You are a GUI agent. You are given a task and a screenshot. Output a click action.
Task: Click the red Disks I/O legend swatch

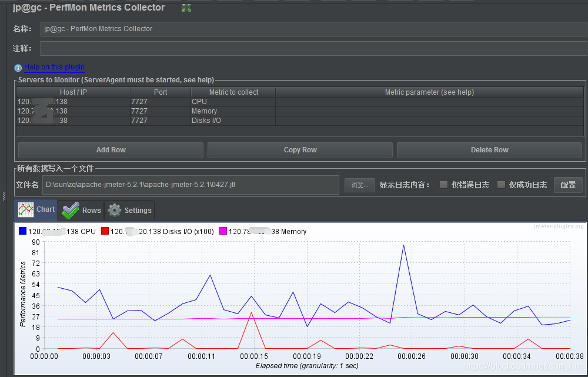(105, 231)
